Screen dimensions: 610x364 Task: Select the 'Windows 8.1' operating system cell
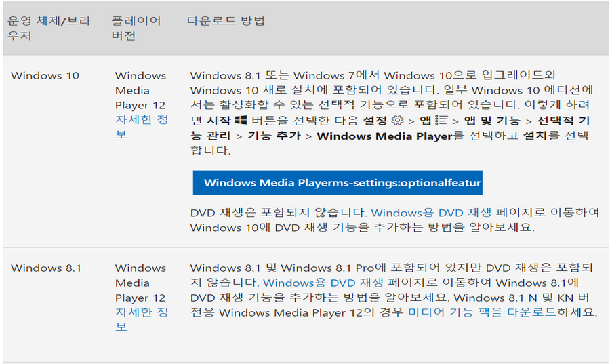(x=46, y=268)
